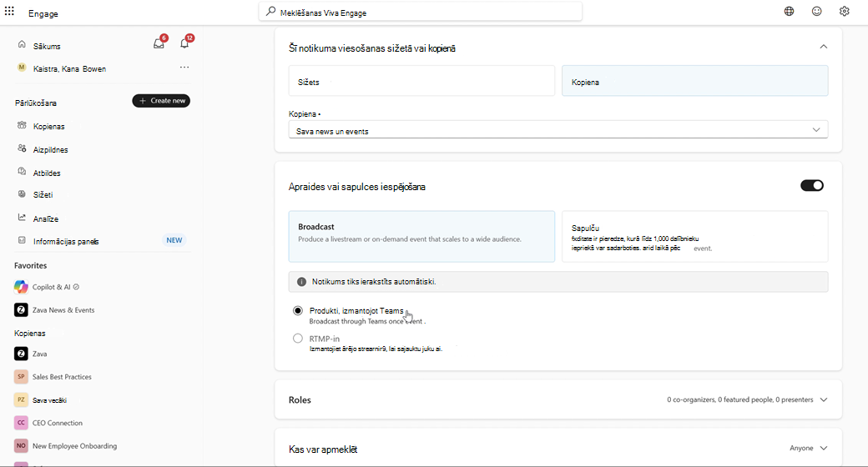
Task: Choose the Sapulču meeting type card
Action: tap(695, 236)
